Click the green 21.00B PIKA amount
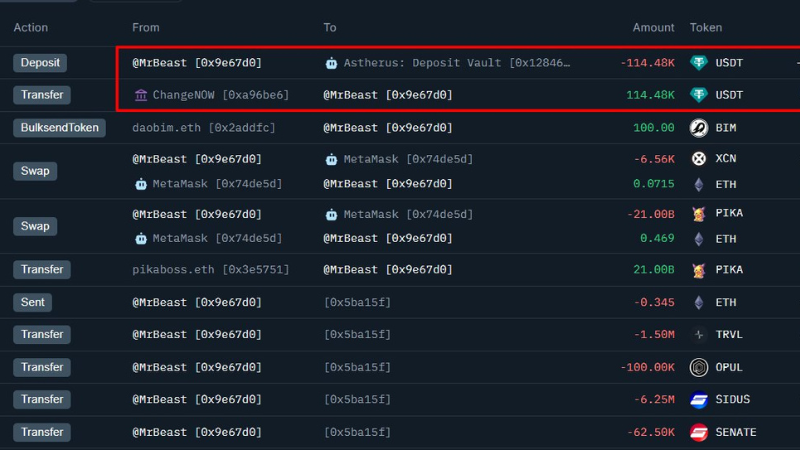Screen dimensions: 800x450 pyautogui.click(x=654, y=269)
